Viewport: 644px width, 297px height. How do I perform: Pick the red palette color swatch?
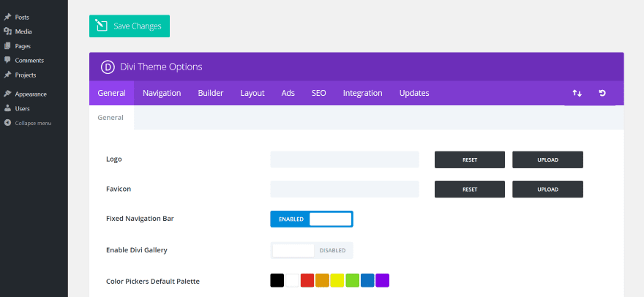point(307,281)
